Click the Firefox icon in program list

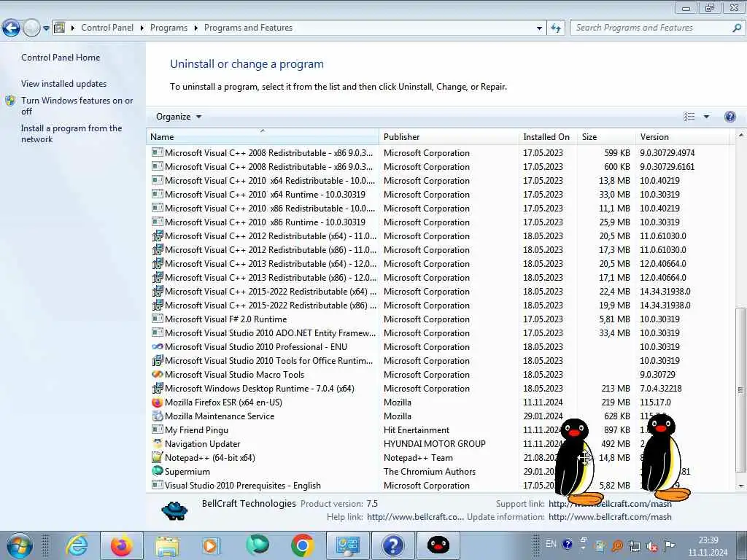(x=158, y=402)
